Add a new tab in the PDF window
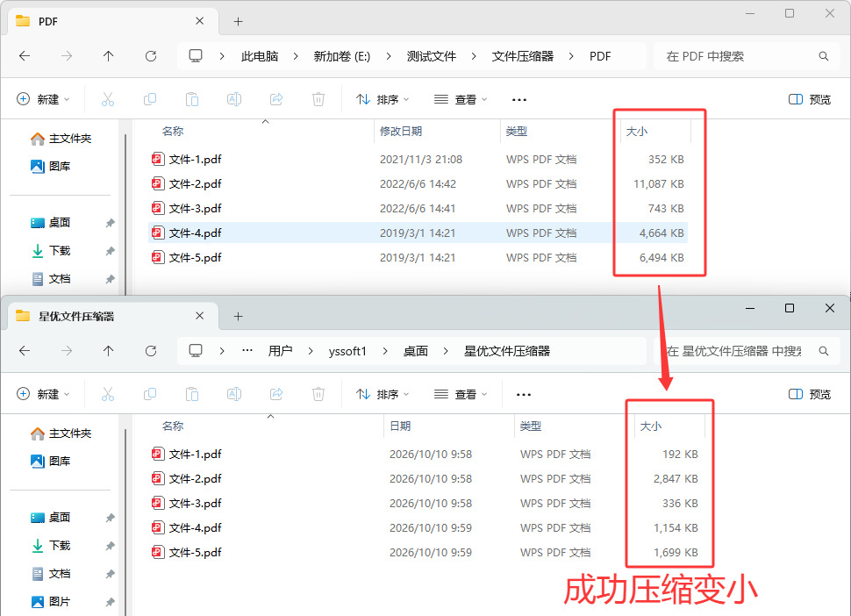Screen dimensions: 851x616 coord(238,21)
